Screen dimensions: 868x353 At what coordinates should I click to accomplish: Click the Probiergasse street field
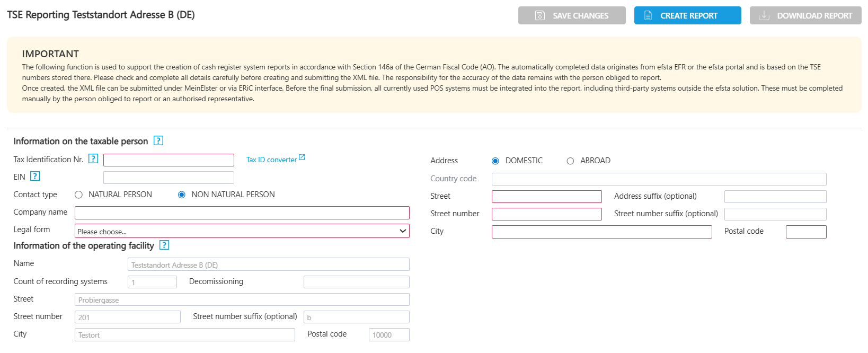point(242,299)
